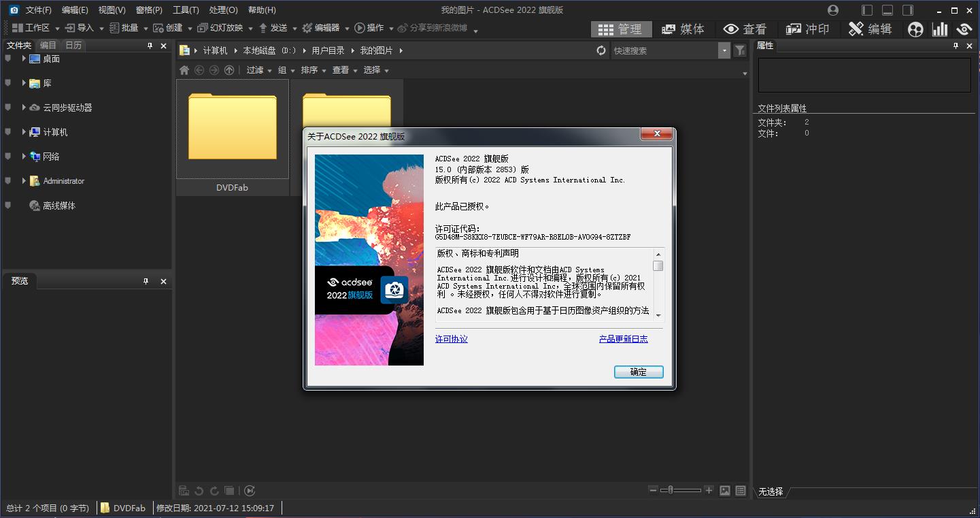Adjust the thumbnail size zoom slider
This screenshot has width=980, height=518.
(x=671, y=490)
